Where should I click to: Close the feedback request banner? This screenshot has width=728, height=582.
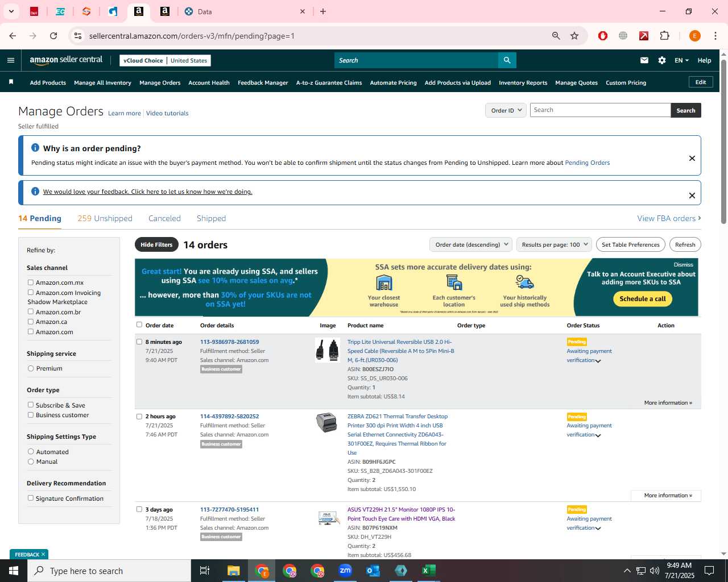pos(692,196)
